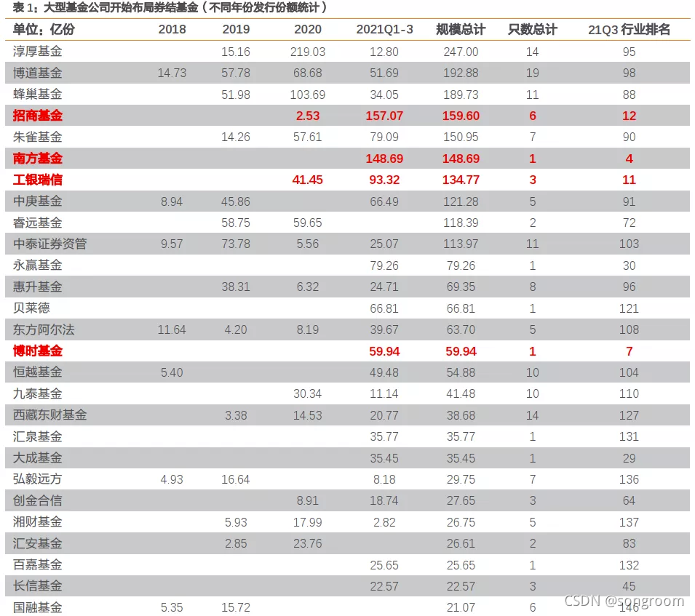Select the red row label '博时基金'
The height and width of the screenshot is (616, 695).
coord(37,351)
